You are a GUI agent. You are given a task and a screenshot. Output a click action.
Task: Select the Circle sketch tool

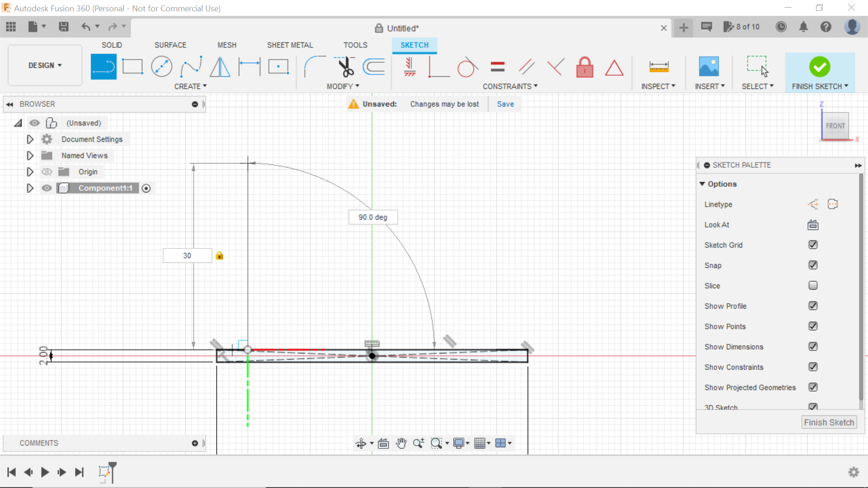pos(161,67)
